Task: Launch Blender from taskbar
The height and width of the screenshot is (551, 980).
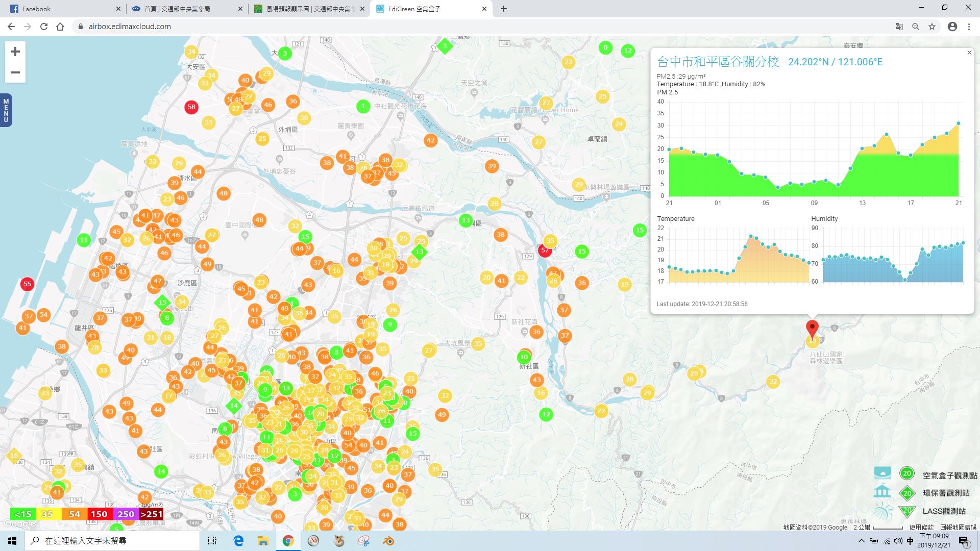Action: (389, 541)
